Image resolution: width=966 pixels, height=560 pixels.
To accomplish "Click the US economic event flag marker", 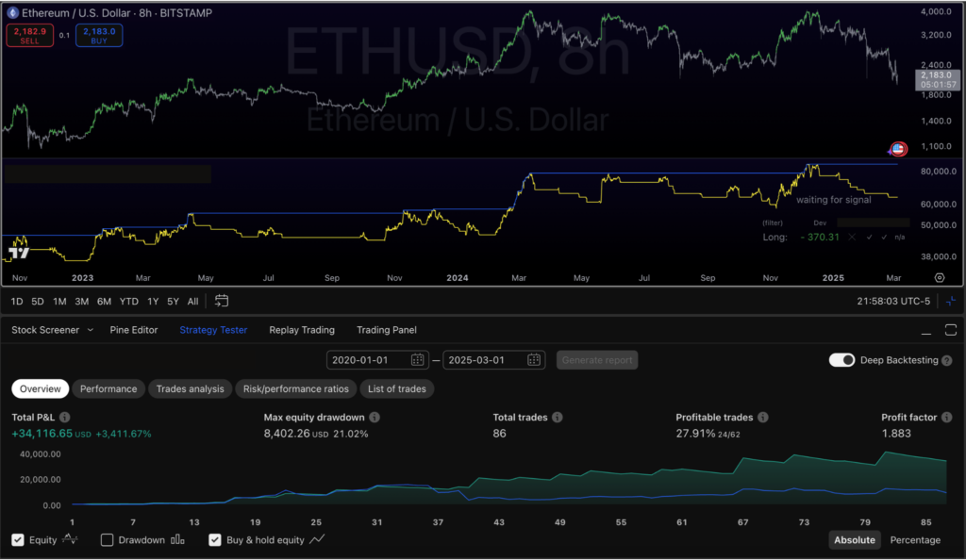I will pos(898,149).
